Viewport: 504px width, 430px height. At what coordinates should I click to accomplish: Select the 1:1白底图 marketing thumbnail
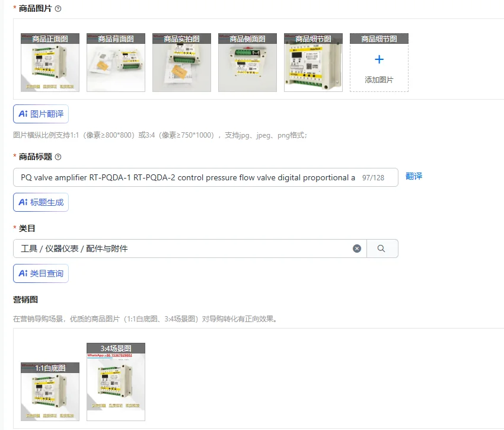click(50, 391)
